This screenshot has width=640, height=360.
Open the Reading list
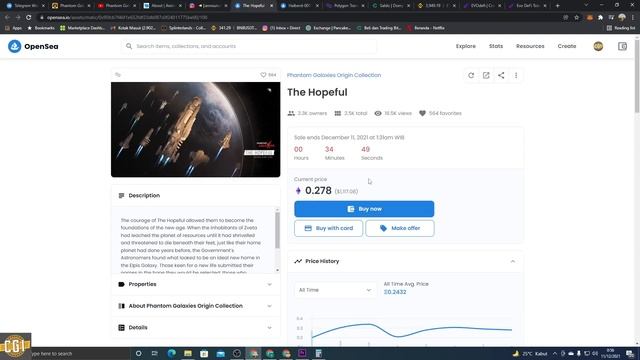pyautogui.click(x=621, y=28)
